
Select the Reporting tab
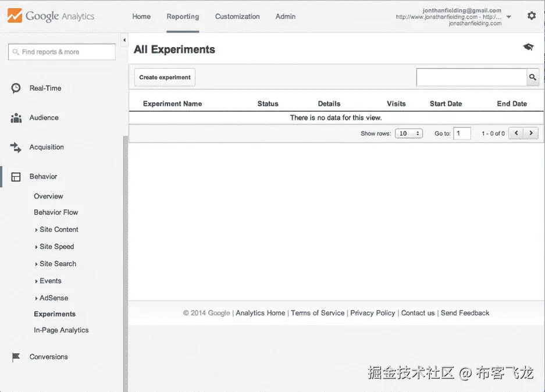[x=183, y=16]
